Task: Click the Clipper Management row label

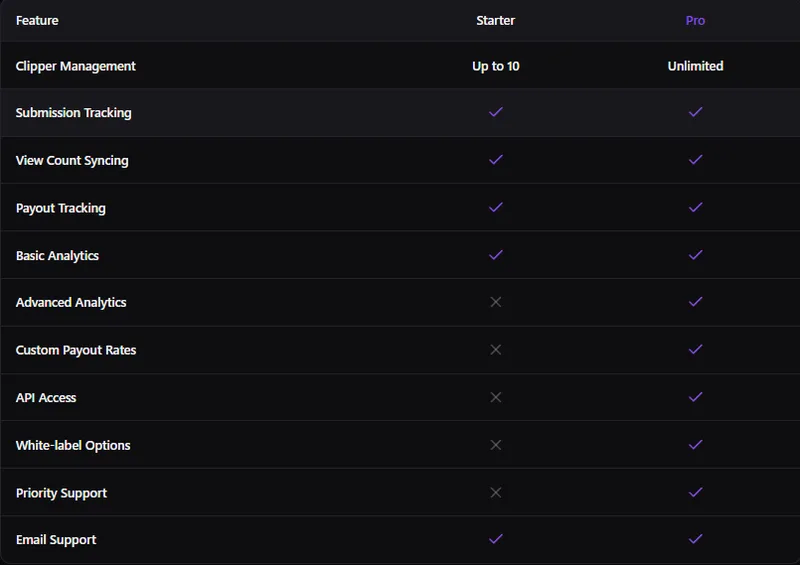Action: point(76,66)
